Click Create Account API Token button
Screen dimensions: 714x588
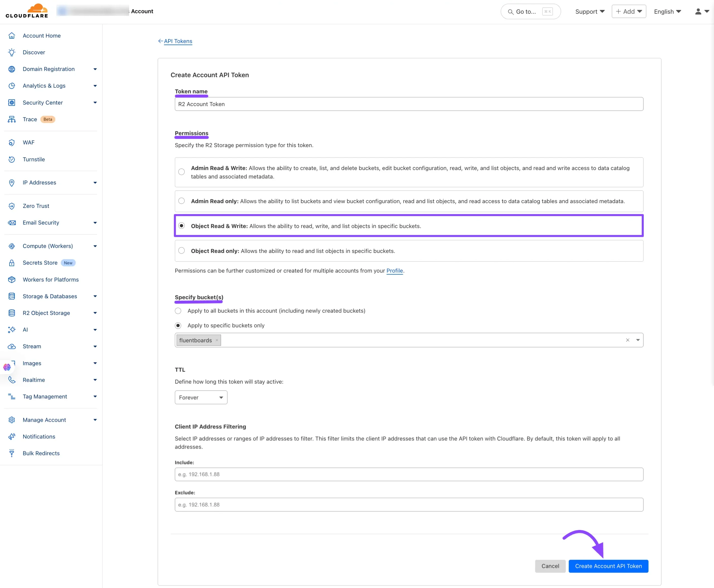tap(608, 566)
